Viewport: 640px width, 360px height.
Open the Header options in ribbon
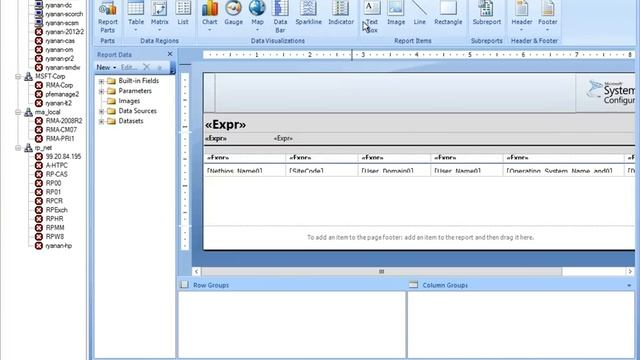coord(522,16)
